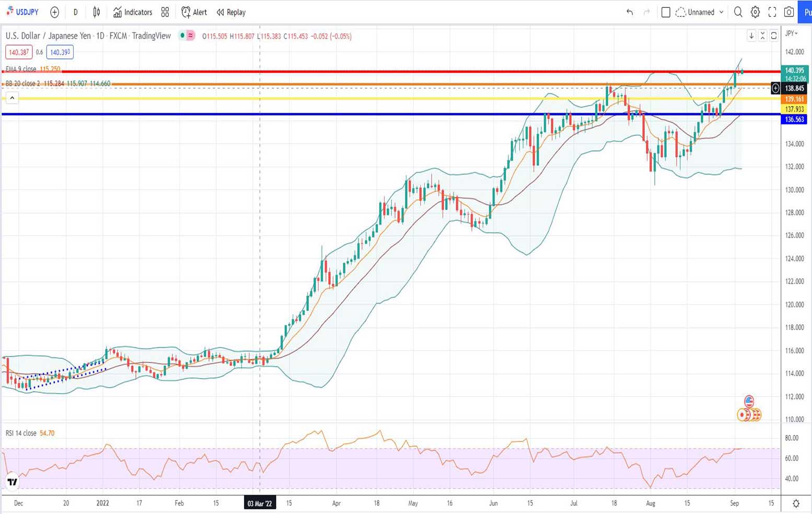
Task: Click the US flag economic event marker
Action: click(749, 401)
